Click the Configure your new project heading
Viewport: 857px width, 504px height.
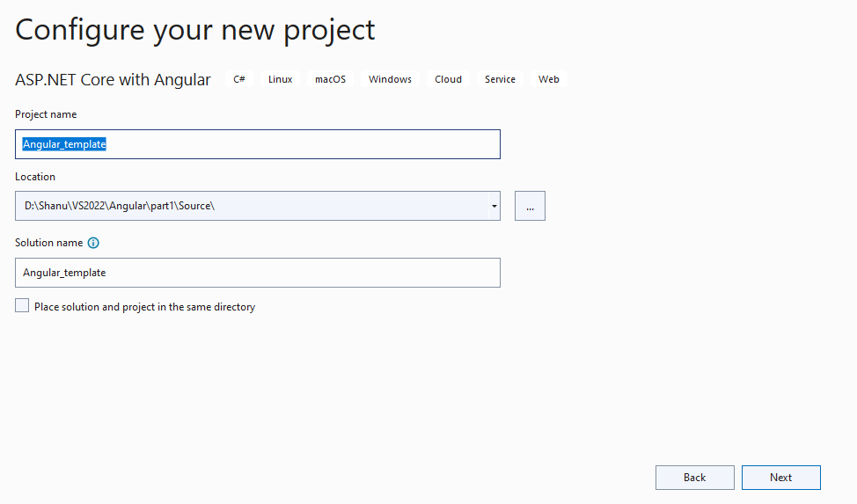pos(195,30)
